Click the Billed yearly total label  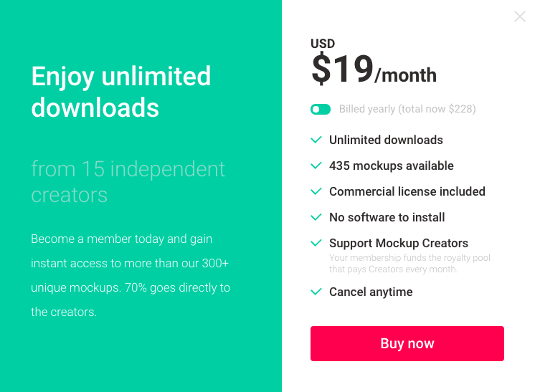coord(407,109)
